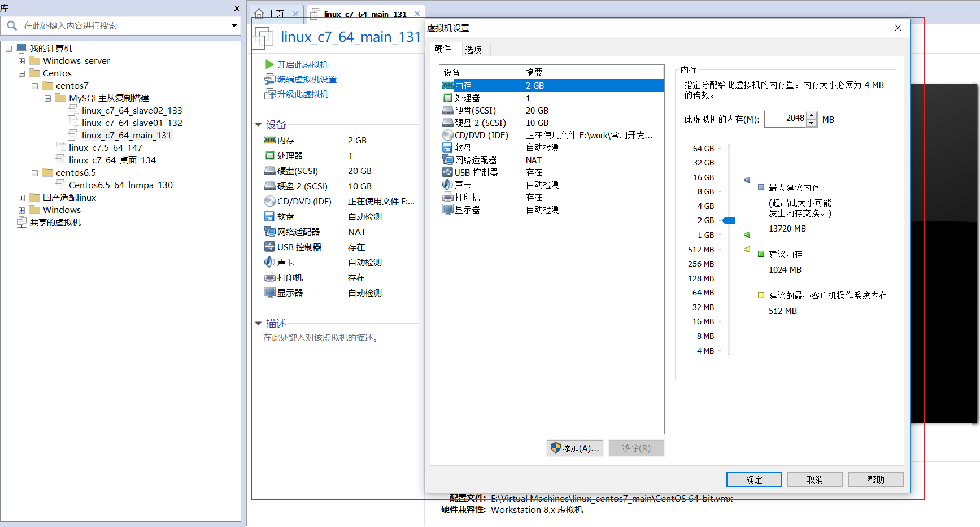Collapse the 我的计算机 tree node

pyautogui.click(x=8, y=49)
